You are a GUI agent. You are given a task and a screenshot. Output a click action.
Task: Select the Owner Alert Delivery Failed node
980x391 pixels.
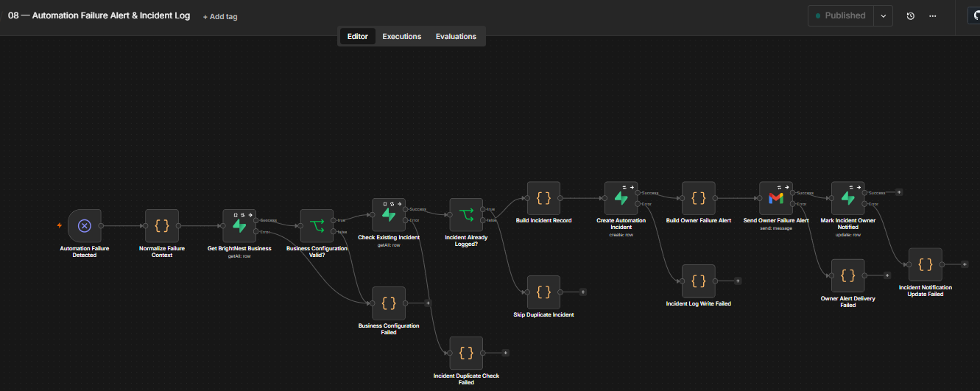848,275
